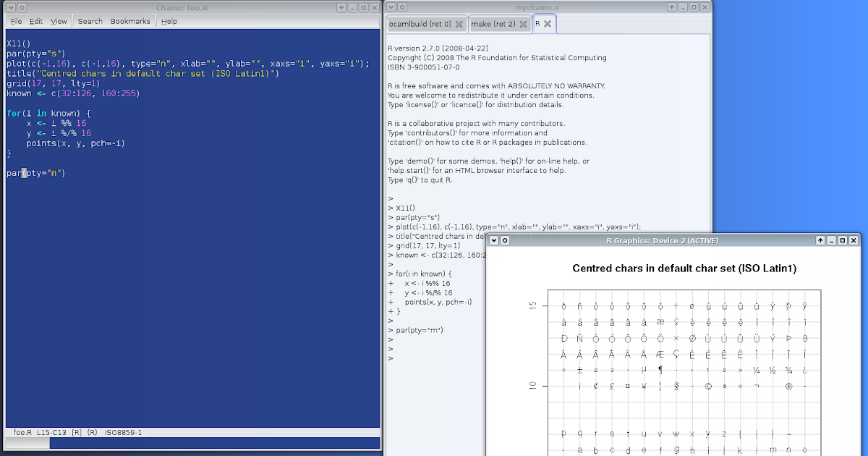Image resolution: width=868 pixels, height=456 pixels.
Task: Close the R Graphics Device 2 window
Action: pyautogui.click(x=854, y=240)
